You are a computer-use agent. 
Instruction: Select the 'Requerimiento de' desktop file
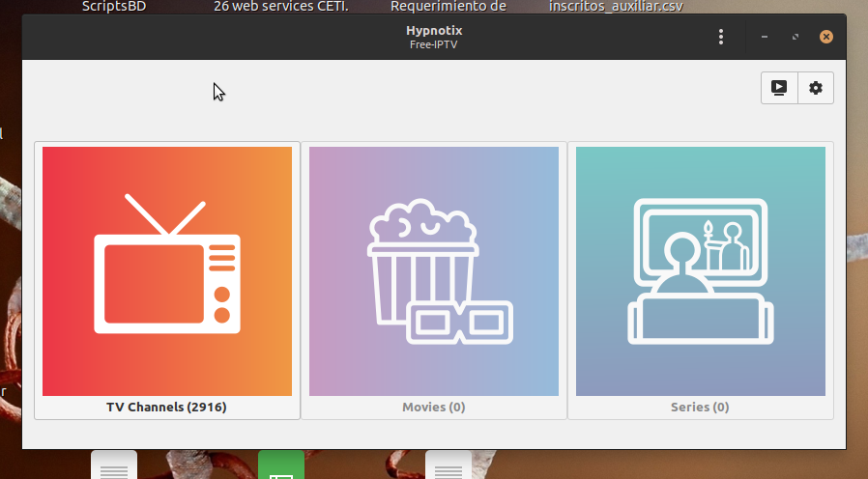click(x=448, y=7)
